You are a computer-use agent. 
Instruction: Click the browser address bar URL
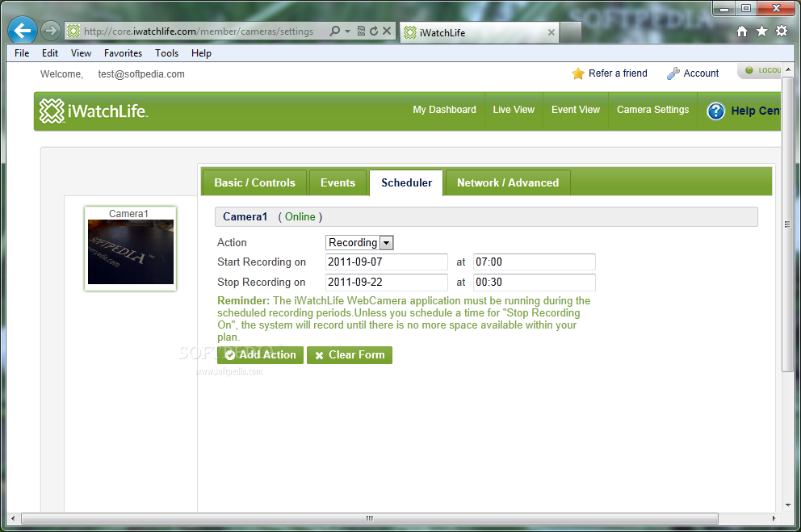point(199,31)
